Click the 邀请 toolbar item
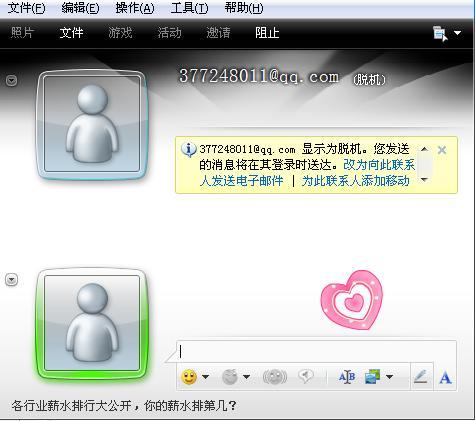The image size is (475, 421). tap(218, 33)
